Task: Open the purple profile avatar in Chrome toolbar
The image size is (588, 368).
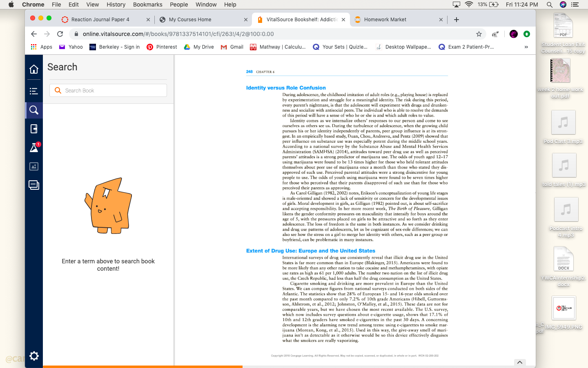Action: click(514, 34)
